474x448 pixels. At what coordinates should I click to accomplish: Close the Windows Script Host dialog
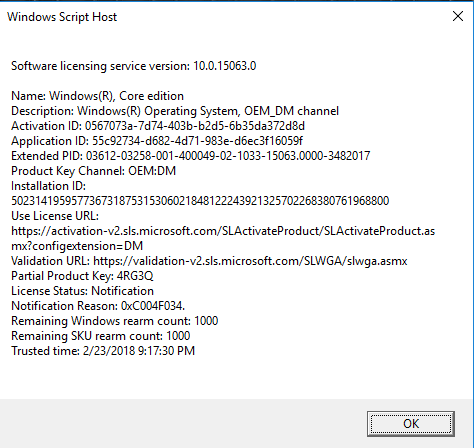click(x=458, y=16)
